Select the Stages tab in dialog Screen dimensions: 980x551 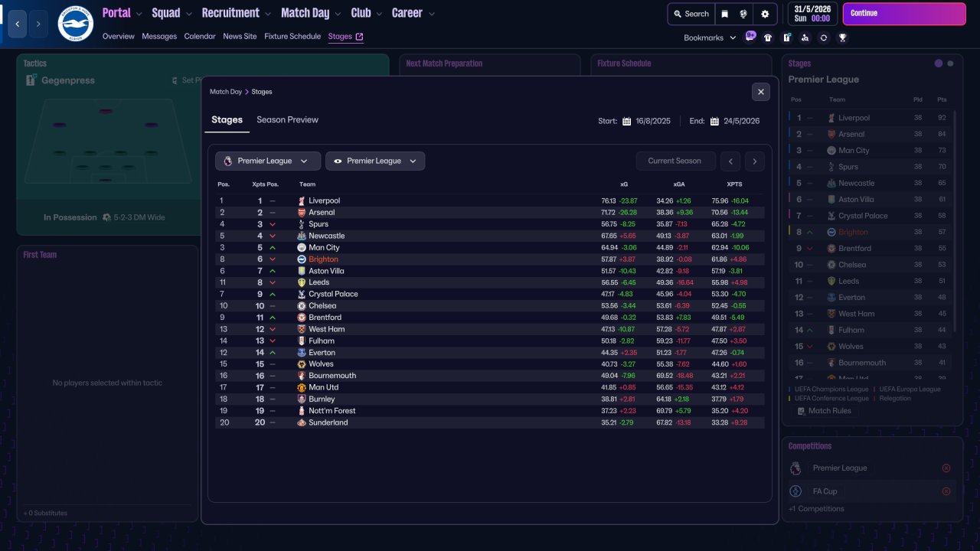coord(227,120)
